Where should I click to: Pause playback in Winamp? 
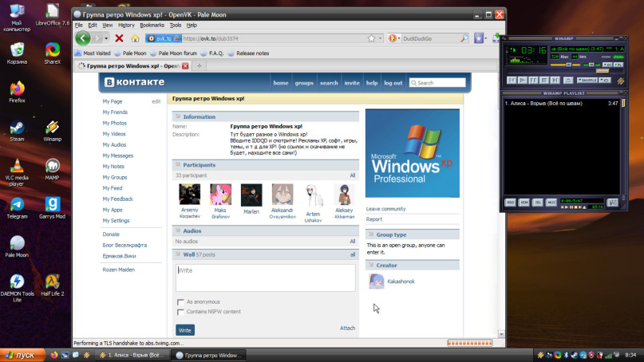click(533, 81)
